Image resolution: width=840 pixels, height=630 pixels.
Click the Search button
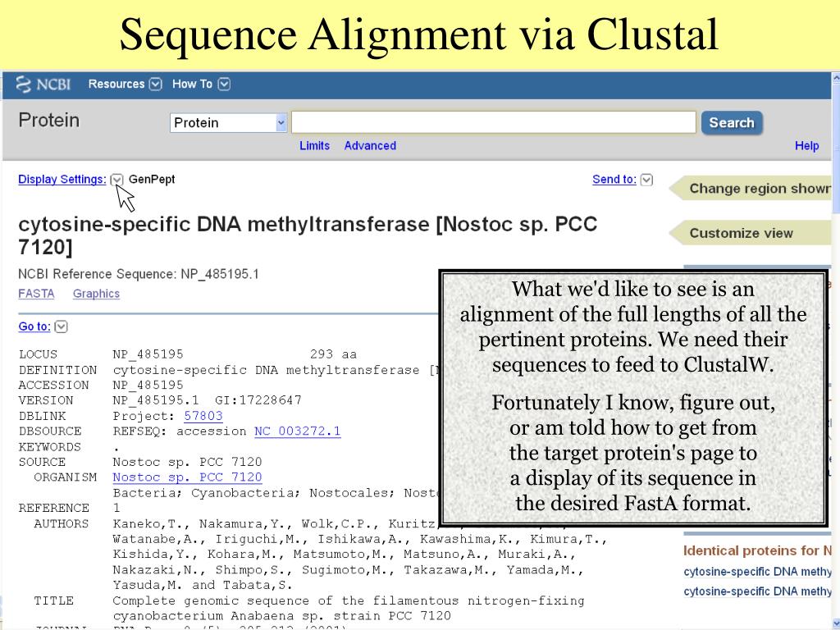coord(732,123)
